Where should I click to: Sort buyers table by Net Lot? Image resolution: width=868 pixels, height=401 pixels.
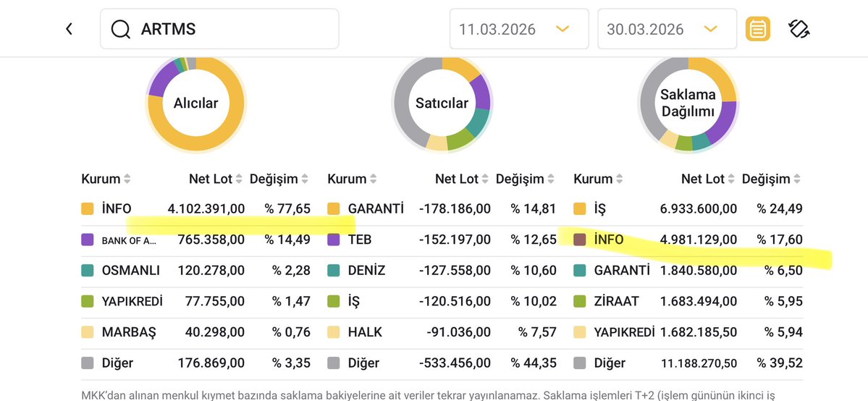click(x=215, y=179)
